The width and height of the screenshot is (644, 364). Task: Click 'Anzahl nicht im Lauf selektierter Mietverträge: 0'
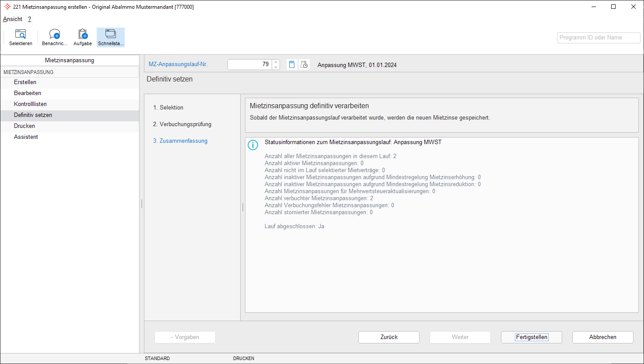(x=325, y=170)
